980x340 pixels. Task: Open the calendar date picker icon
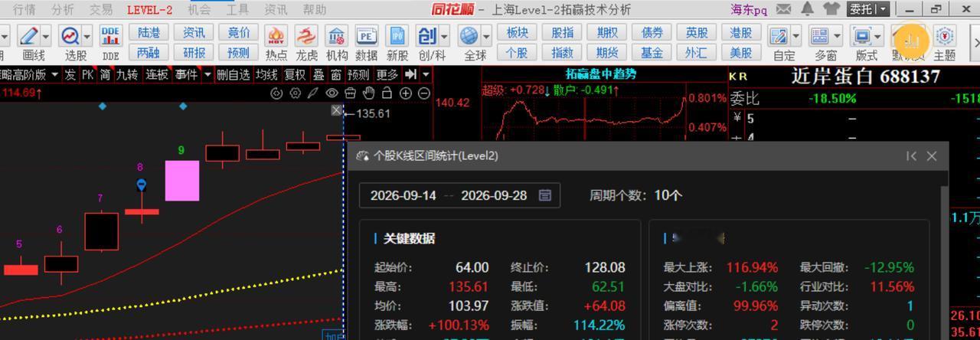pyautogui.click(x=545, y=195)
